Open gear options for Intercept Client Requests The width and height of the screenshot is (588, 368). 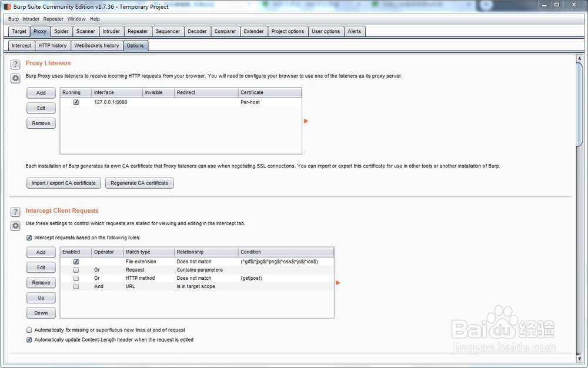[15, 226]
